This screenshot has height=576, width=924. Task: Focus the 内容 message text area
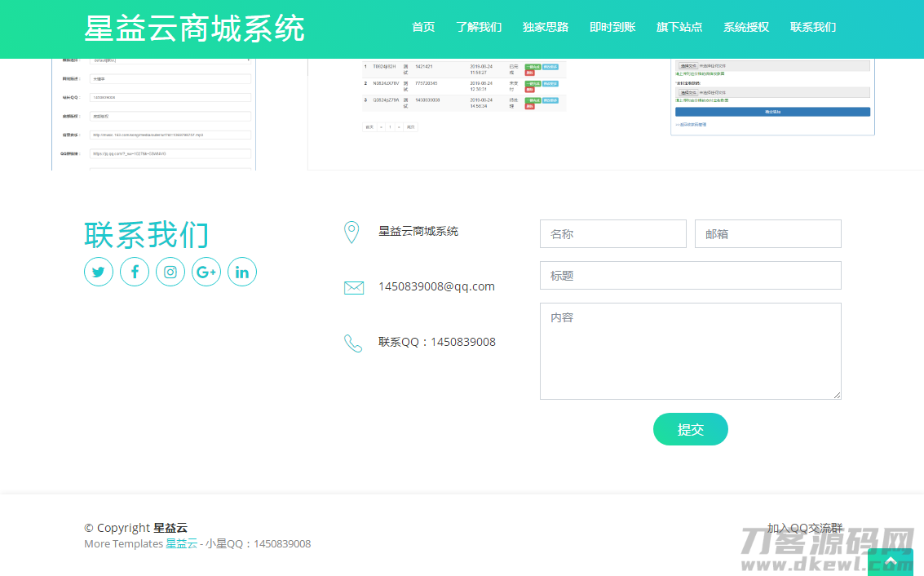(x=690, y=351)
